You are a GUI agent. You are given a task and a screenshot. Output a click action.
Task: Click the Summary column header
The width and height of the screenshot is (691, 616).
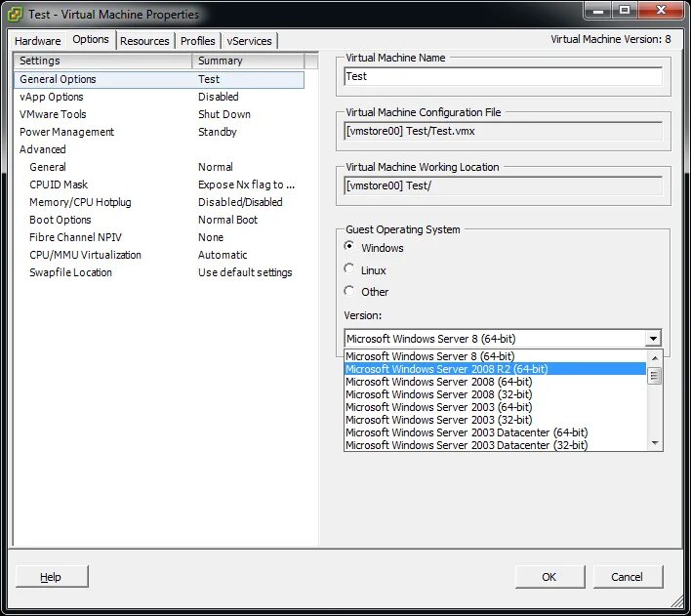pyautogui.click(x=248, y=61)
